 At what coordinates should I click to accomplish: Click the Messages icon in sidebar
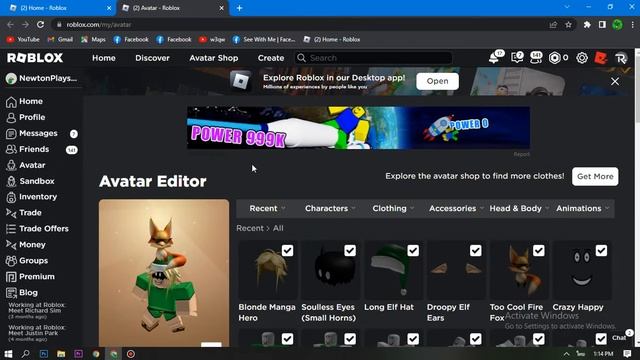point(11,133)
